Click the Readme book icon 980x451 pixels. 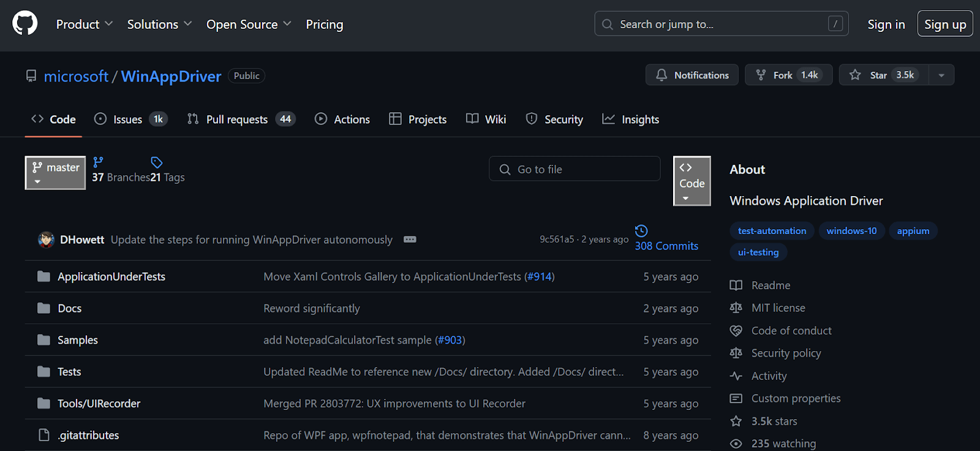(736, 286)
